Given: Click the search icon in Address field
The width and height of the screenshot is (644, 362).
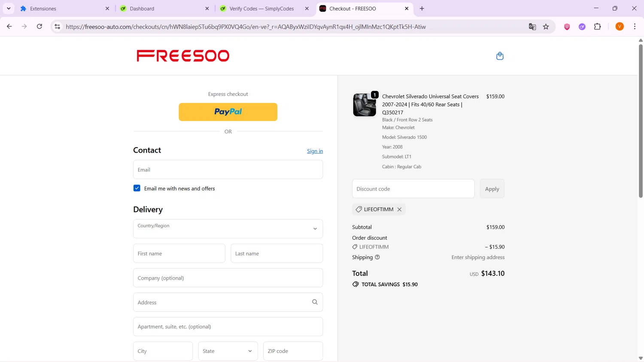Looking at the screenshot, I should (315, 302).
